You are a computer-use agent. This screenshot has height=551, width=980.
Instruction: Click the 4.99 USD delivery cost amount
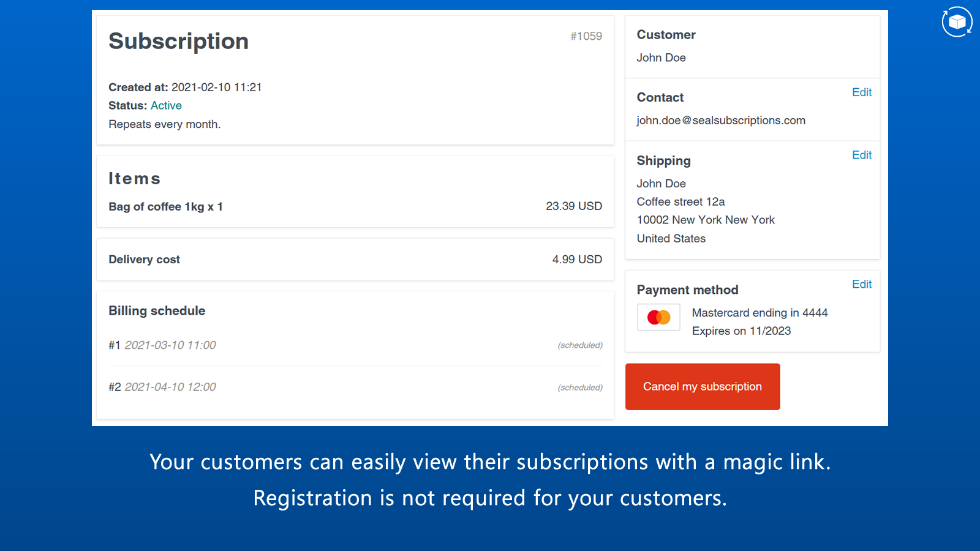[576, 260]
